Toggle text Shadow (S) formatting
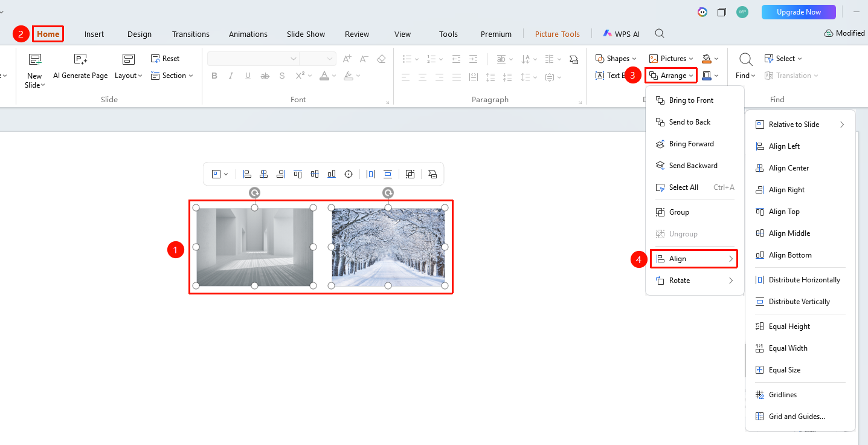 coord(282,76)
